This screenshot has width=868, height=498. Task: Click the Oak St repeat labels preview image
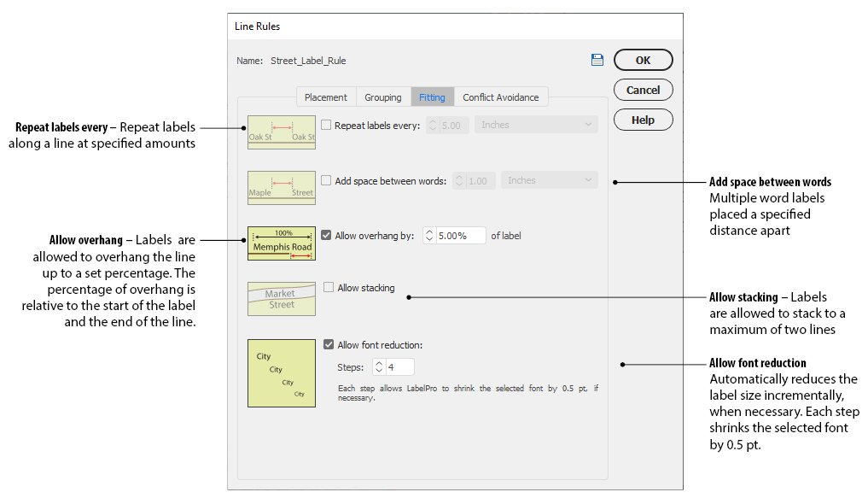(282, 132)
